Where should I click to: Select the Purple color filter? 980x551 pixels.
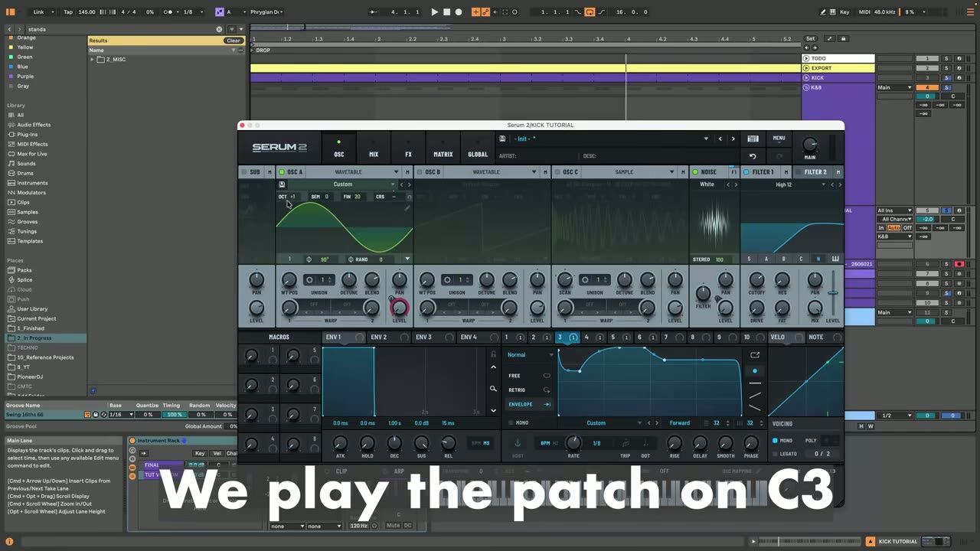point(25,77)
